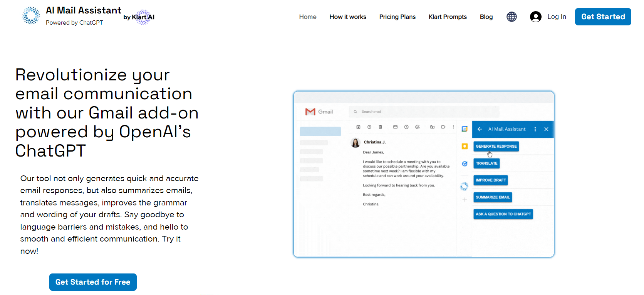This screenshot has height=295, width=644.
Task: Click the trash delete icon in demo toolbar
Action: (x=380, y=127)
